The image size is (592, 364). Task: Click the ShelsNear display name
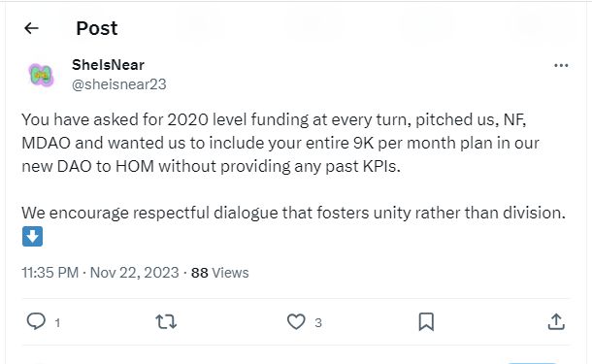click(x=108, y=65)
